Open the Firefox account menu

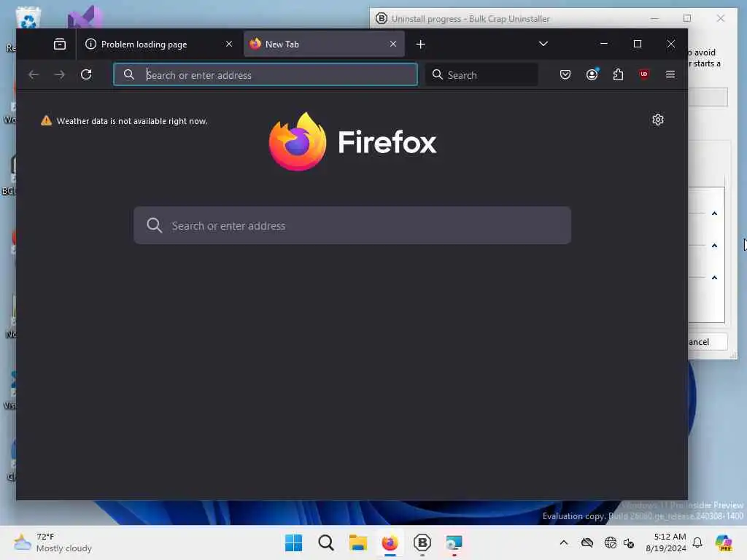click(592, 75)
